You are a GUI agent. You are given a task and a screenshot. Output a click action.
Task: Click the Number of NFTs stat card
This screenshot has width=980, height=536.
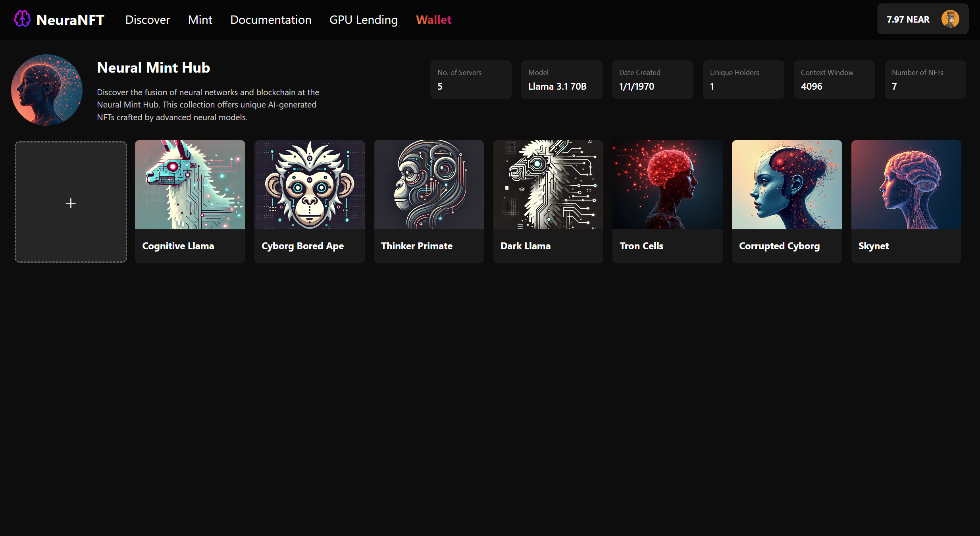tap(925, 80)
